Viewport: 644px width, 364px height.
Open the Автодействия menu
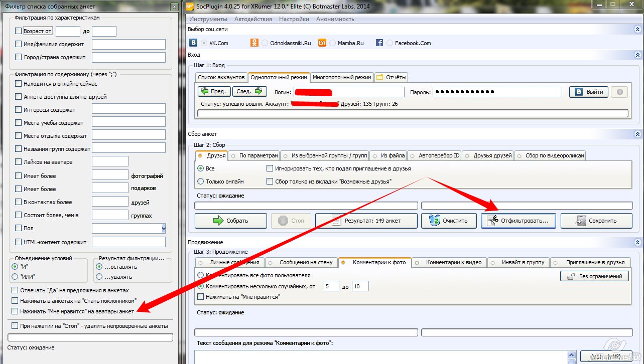tap(253, 19)
